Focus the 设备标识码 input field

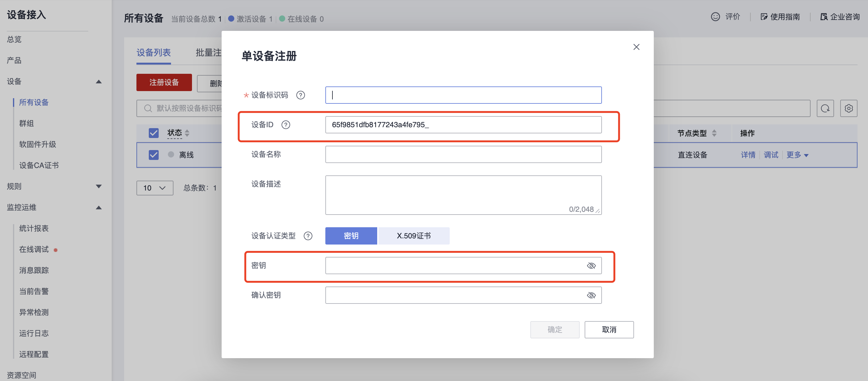pos(463,95)
